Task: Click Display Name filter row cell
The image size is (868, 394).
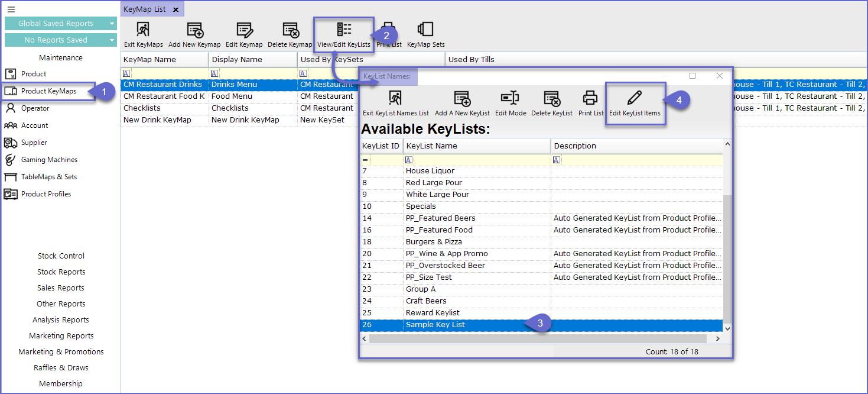Action: pos(253,73)
